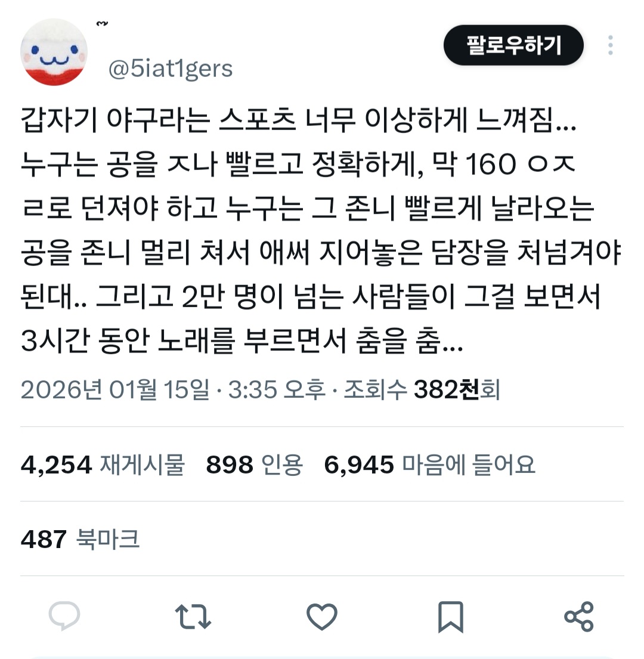Click the 3:35 오후 time text
The image size is (644, 659).
(277, 389)
